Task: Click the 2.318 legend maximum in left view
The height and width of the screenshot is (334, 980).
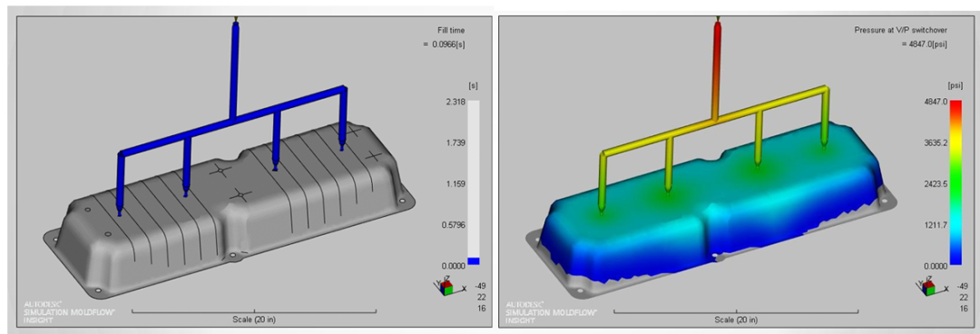Action: pos(454,102)
